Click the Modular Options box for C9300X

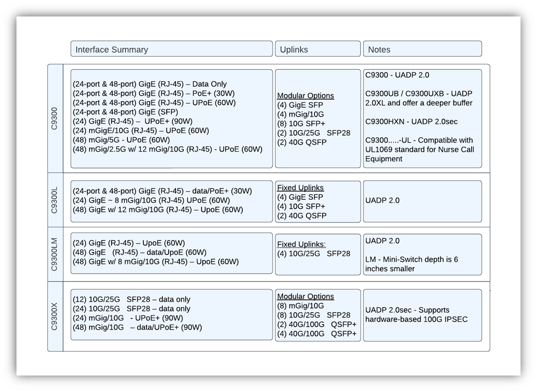317,314
